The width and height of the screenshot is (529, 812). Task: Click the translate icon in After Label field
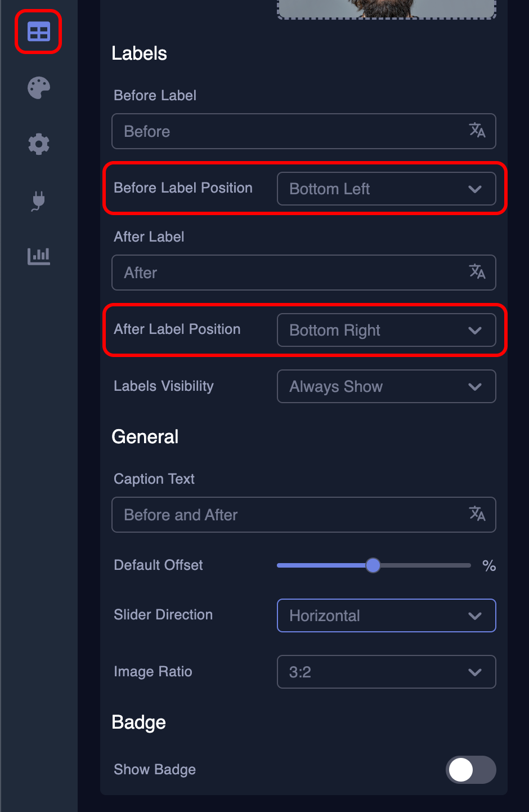click(478, 273)
